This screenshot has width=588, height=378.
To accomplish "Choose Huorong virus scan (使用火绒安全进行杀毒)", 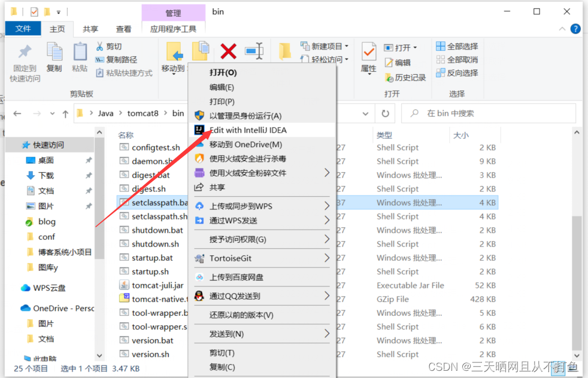I will [x=262, y=158].
